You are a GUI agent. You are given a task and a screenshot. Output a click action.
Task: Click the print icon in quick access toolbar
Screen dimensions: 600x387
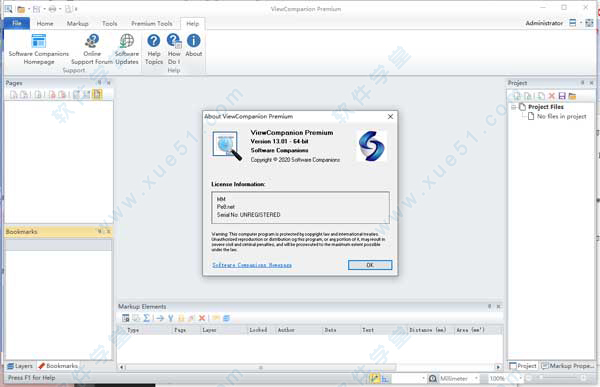point(52,9)
